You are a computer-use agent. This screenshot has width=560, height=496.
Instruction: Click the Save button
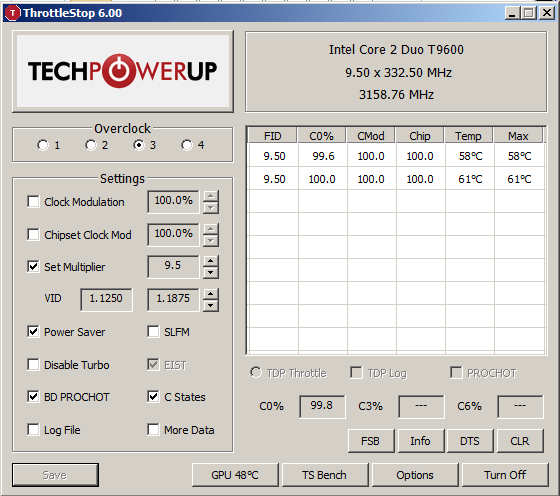tap(55, 475)
